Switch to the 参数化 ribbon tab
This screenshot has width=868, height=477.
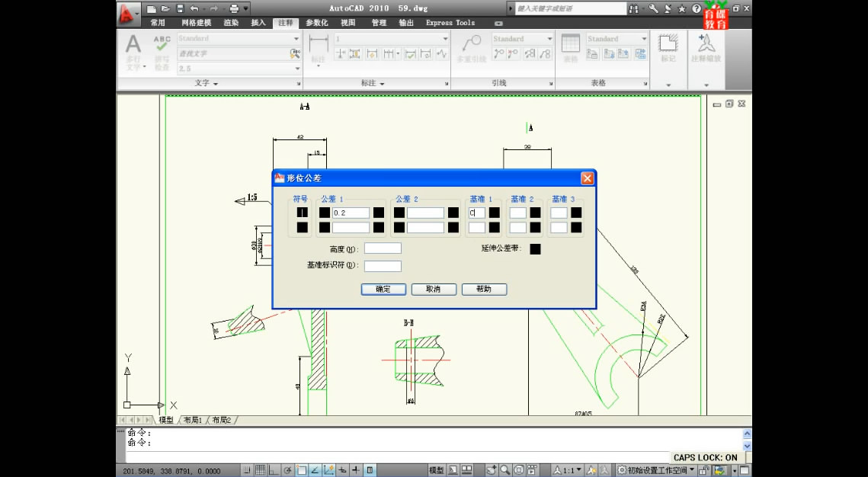317,23
